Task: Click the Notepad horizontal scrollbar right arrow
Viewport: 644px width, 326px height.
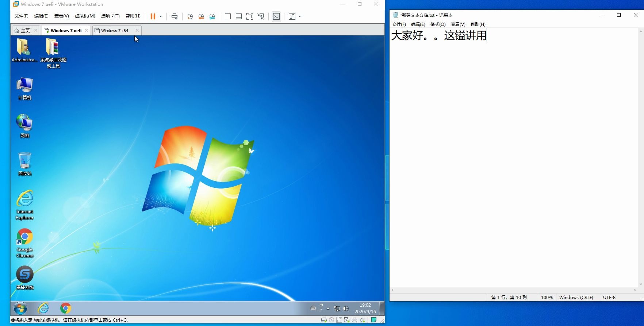Action: click(635, 290)
